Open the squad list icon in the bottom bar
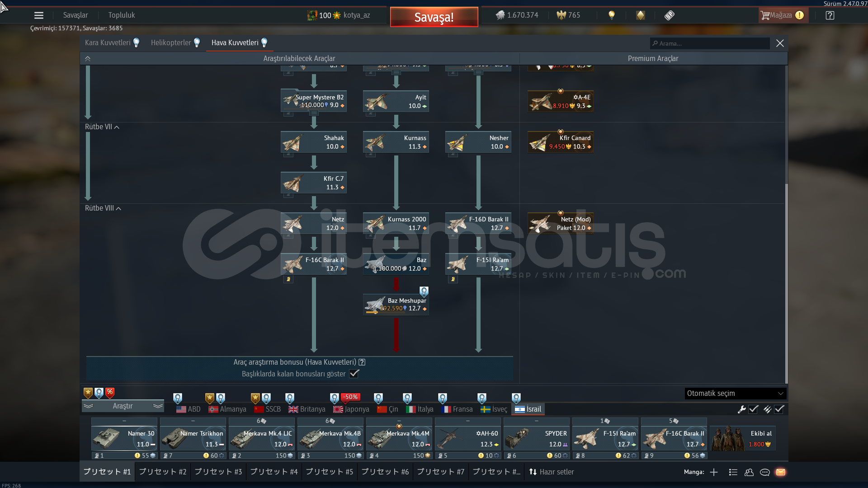The width and height of the screenshot is (868, 488). click(x=733, y=472)
